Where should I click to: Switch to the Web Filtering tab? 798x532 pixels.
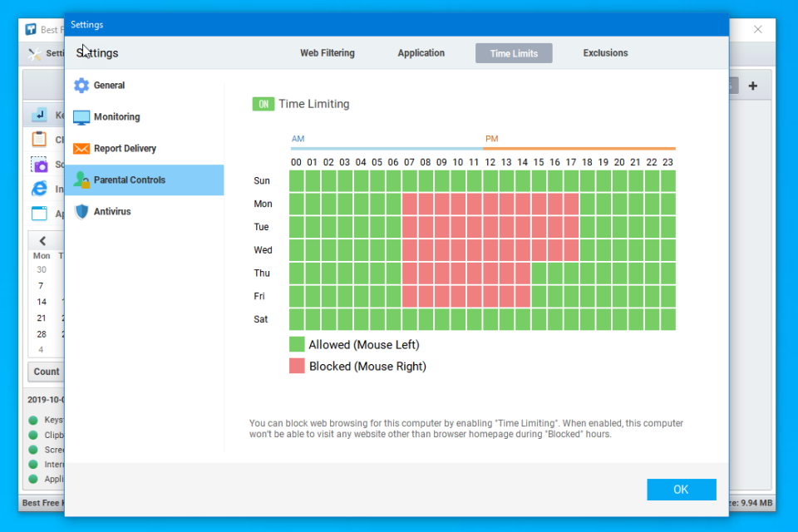pos(327,52)
